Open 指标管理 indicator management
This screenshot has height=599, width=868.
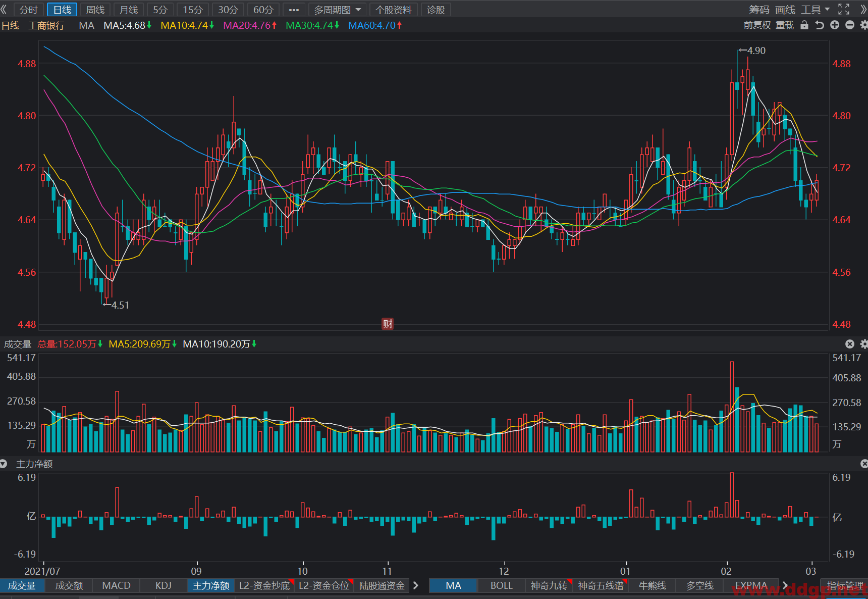844,585
